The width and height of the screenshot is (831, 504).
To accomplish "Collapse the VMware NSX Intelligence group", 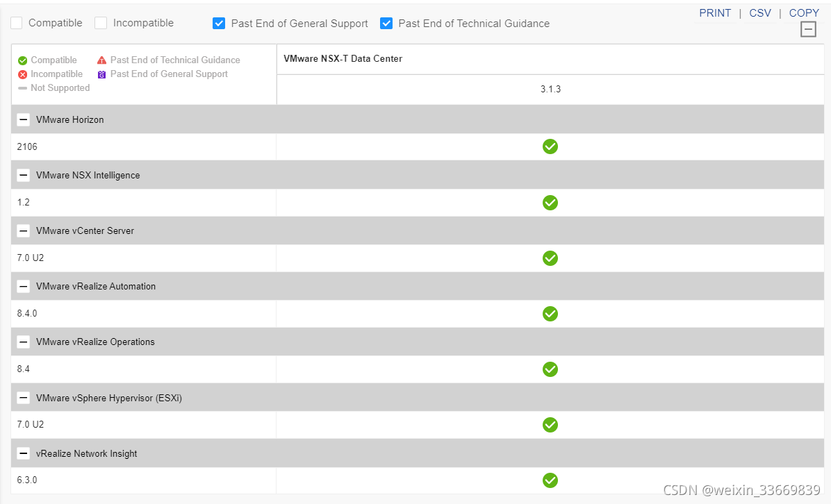I will 24,175.
